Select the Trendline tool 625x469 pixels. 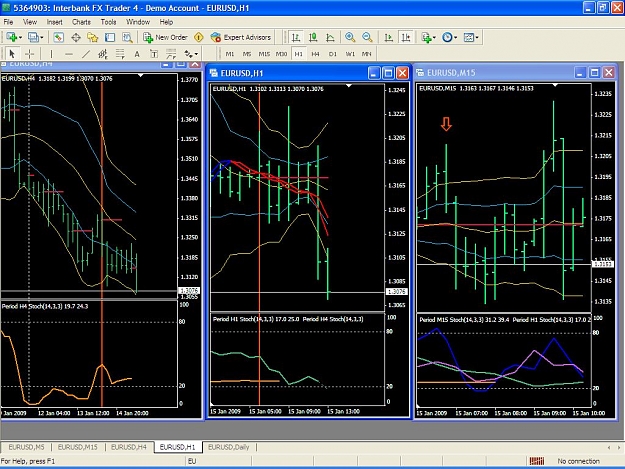[x=86, y=54]
